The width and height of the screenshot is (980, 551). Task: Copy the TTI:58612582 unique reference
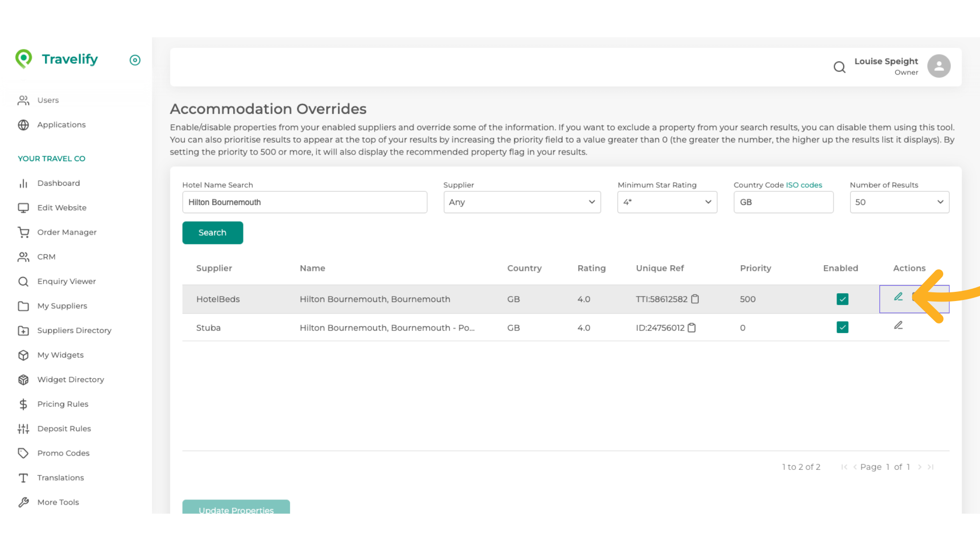tap(695, 299)
